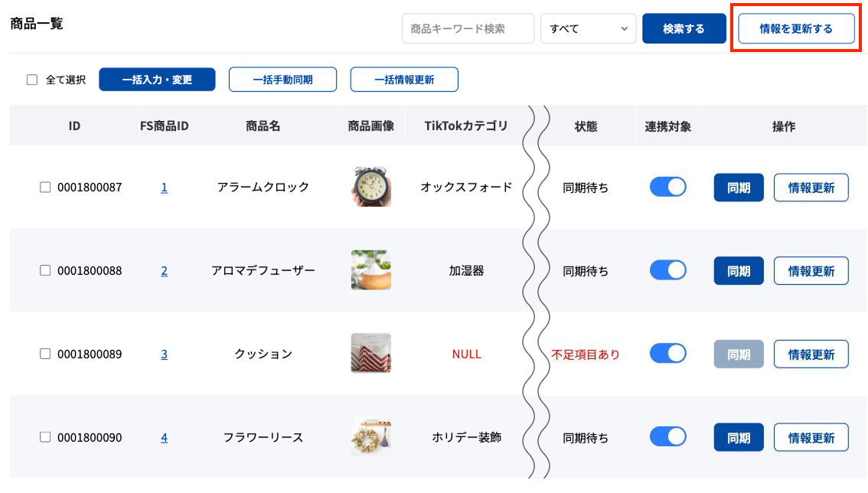This screenshot has width=868, height=493.
Task: Click the 一括情報更新 bulk update button
Action: (404, 79)
